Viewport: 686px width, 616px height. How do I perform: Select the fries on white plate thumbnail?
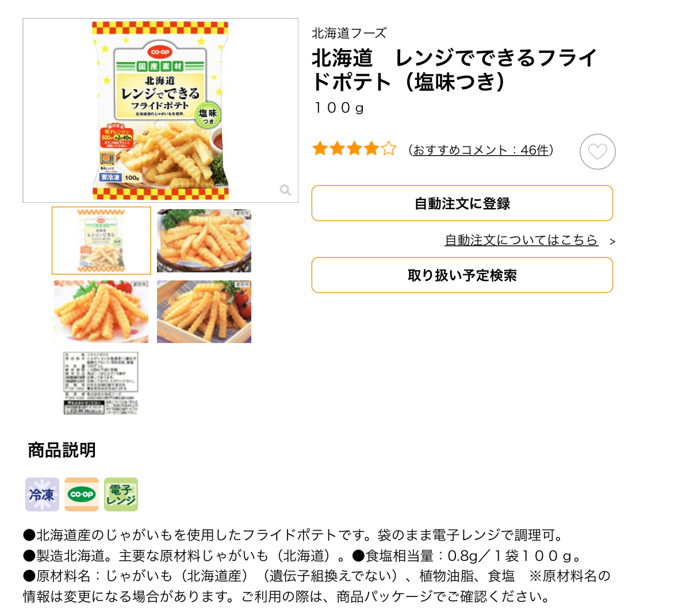click(101, 312)
